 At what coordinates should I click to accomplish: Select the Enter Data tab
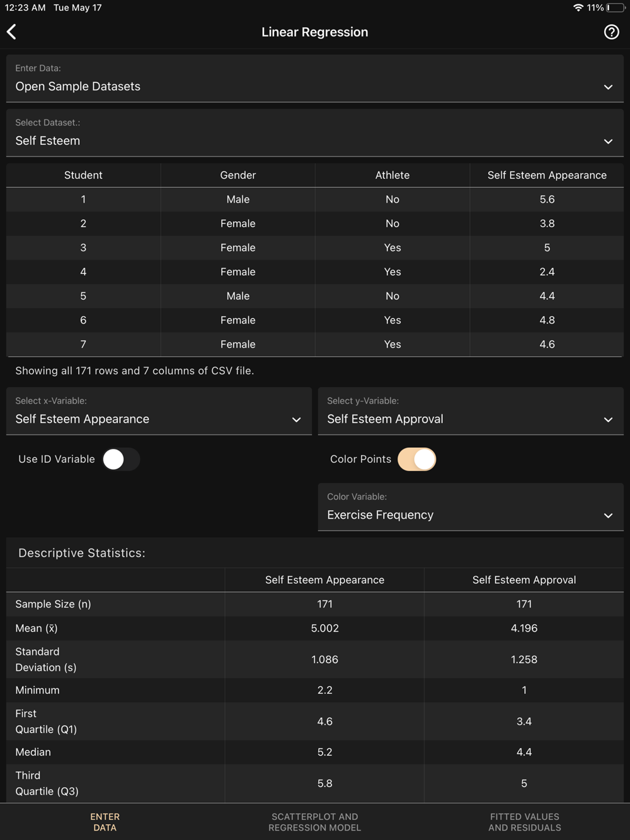click(x=105, y=822)
